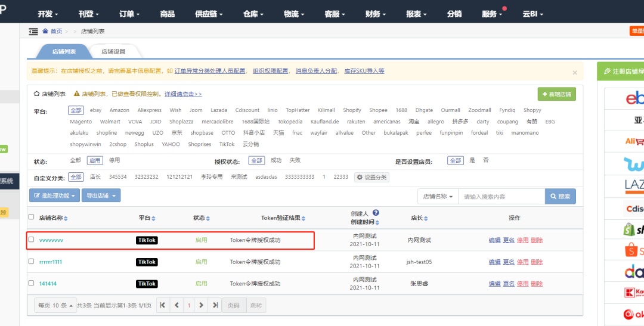Go to first page pagination icon
This screenshot has width=644, height=326.
[163, 305]
